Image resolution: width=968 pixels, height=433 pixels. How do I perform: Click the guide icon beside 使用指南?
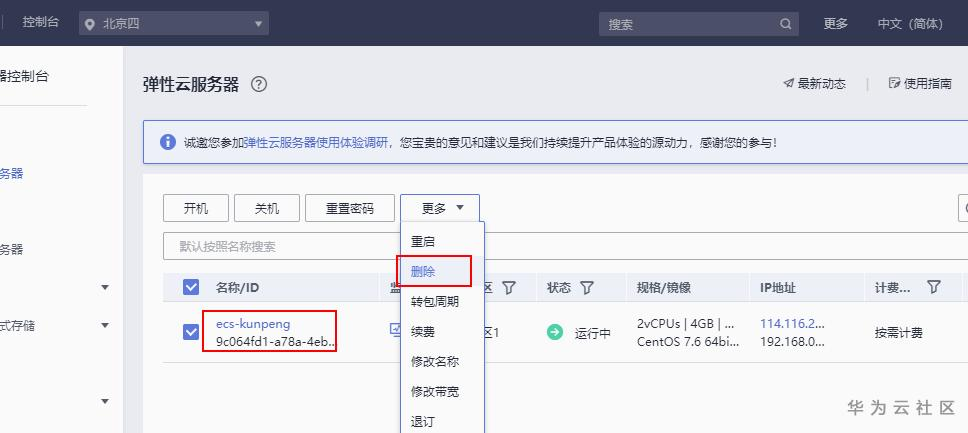pos(894,83)
